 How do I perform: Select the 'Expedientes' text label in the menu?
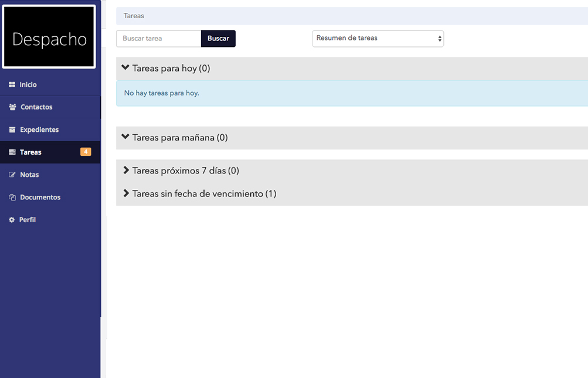coord(39,130)
